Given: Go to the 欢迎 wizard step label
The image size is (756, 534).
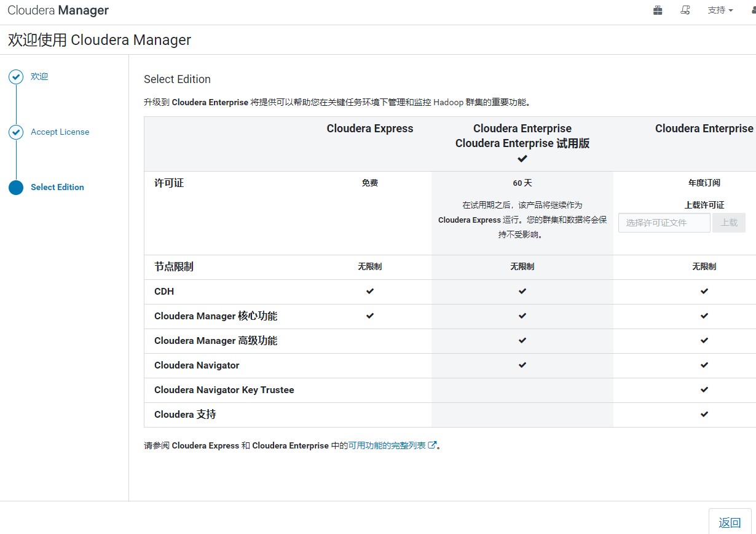Looking at the screenshot, I should (39, 77).
